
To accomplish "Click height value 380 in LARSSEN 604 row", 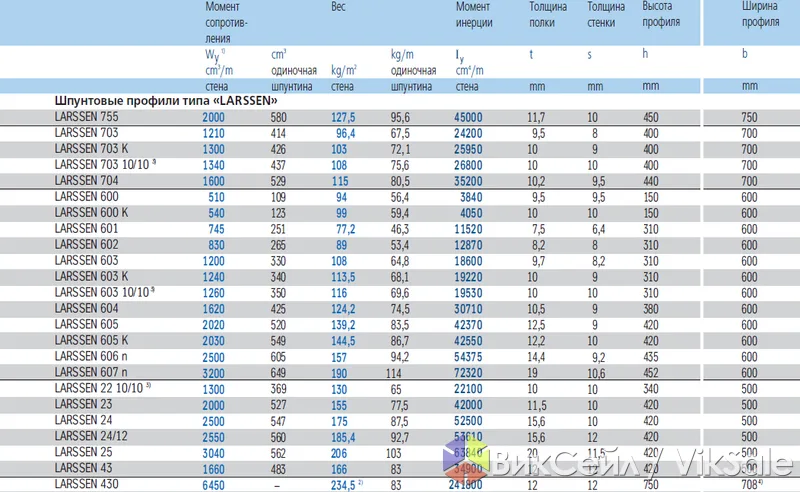I will [x=651, y=309].
